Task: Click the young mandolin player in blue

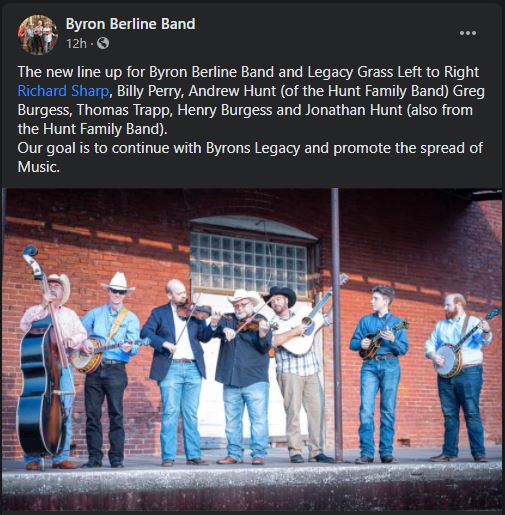Action: (379, 373)
